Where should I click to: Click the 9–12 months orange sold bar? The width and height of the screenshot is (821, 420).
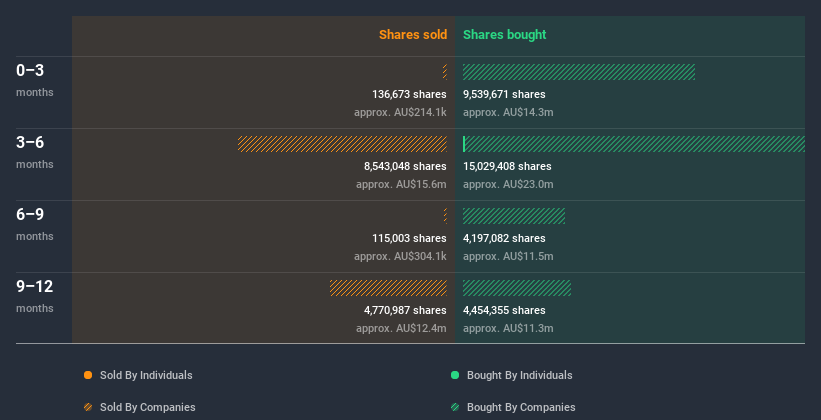tap(389, 288)
